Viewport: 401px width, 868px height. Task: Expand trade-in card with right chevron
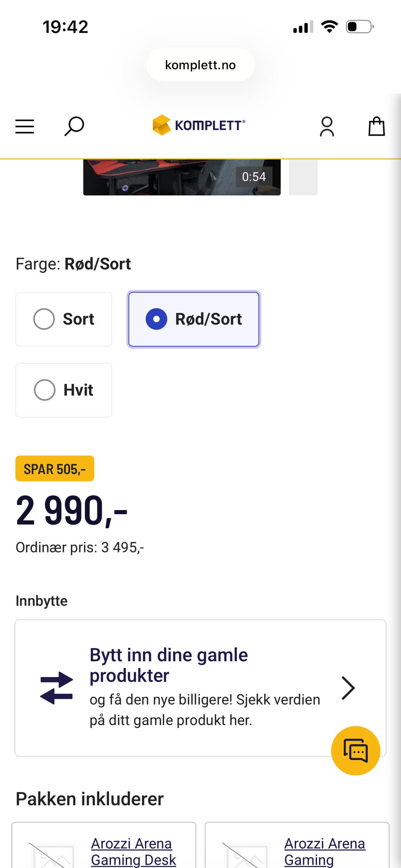[348, 688]
